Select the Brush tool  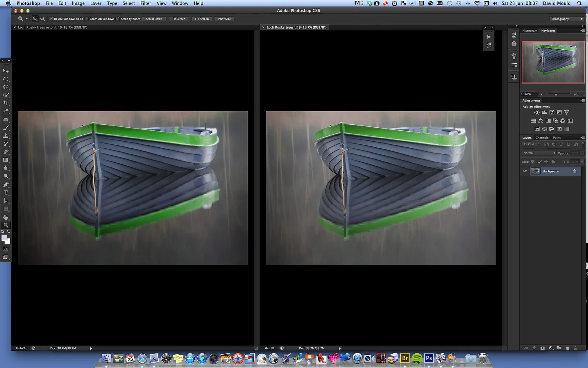(6, 128)
